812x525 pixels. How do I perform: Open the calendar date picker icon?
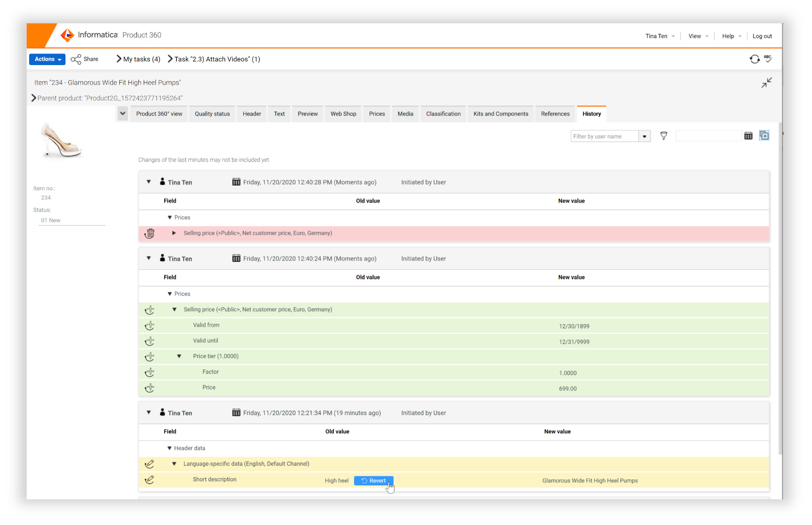(x=748, y=136)
